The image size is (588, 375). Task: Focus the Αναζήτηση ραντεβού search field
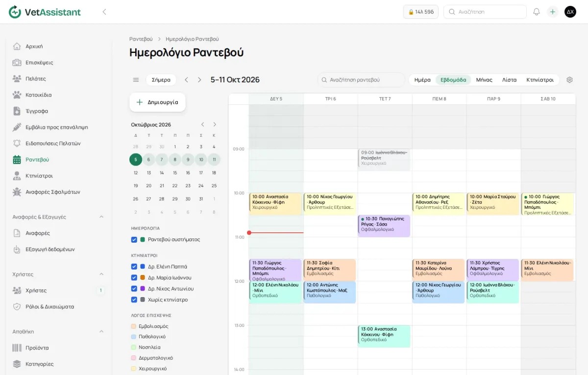coord(361,80)
